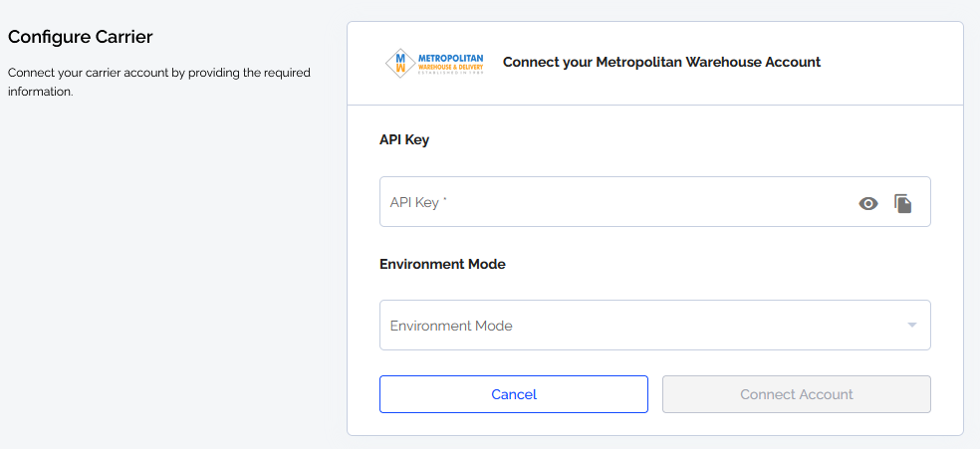Click the Environment Mode dropdown arrow

click(x=912, y=326)
